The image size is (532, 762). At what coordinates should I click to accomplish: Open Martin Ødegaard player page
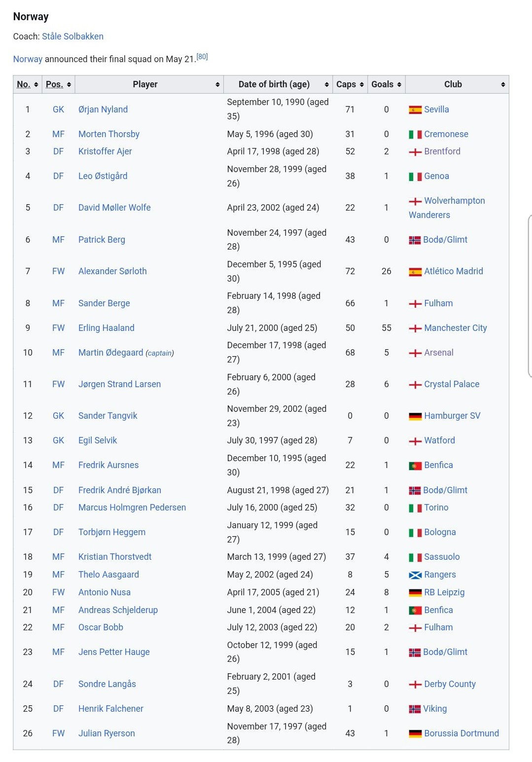tap(110, 353)
